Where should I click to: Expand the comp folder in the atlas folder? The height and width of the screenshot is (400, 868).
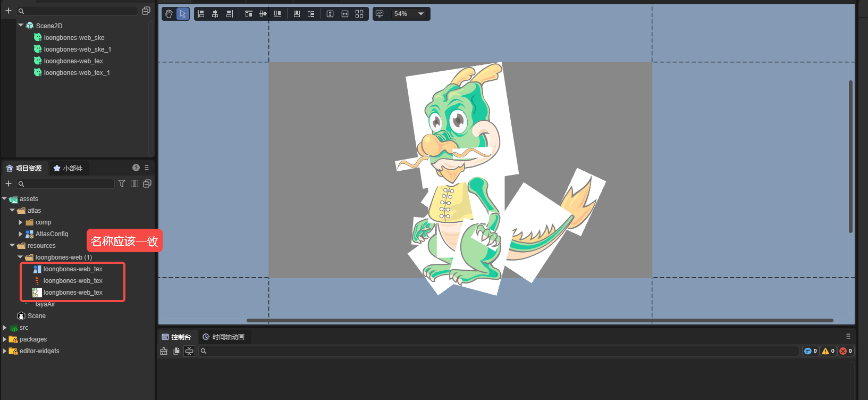(21, 222)
